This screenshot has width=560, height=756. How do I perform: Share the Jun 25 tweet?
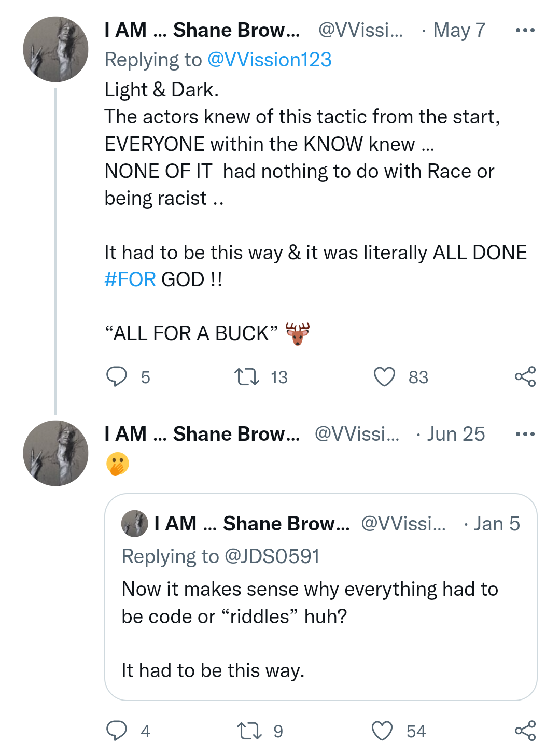tap(525, 731)
